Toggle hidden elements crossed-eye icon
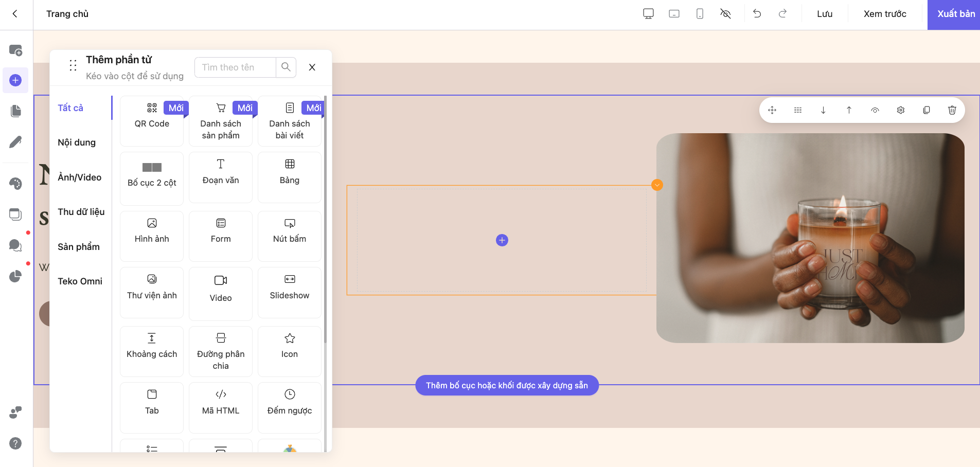The width and height of the screenshot is (980, 467). [x=725, y=14]
